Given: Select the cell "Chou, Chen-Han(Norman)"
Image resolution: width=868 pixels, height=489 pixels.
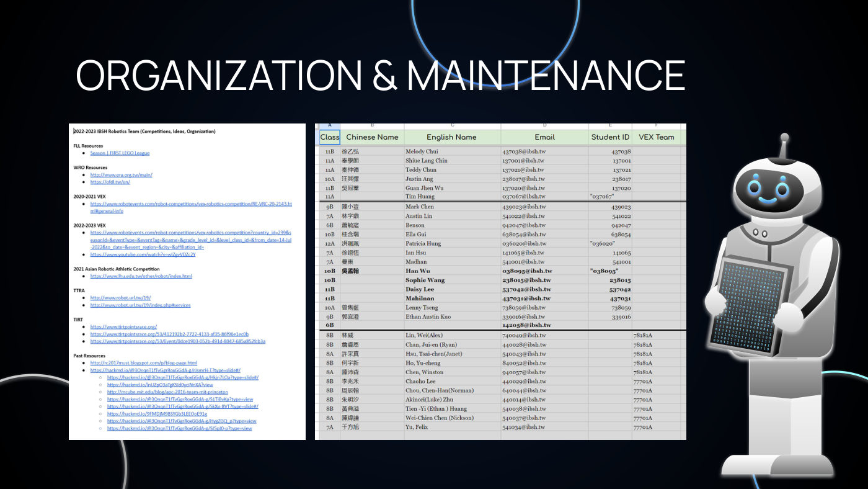Looking at the screenshot, I should (x=452, y=391).
